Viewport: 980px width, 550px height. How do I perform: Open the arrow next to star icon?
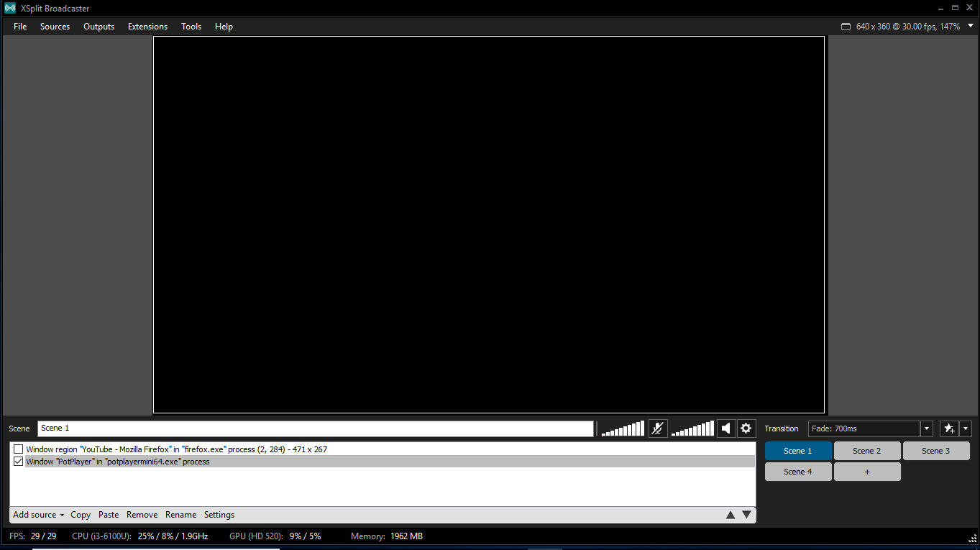coord(966,428)
